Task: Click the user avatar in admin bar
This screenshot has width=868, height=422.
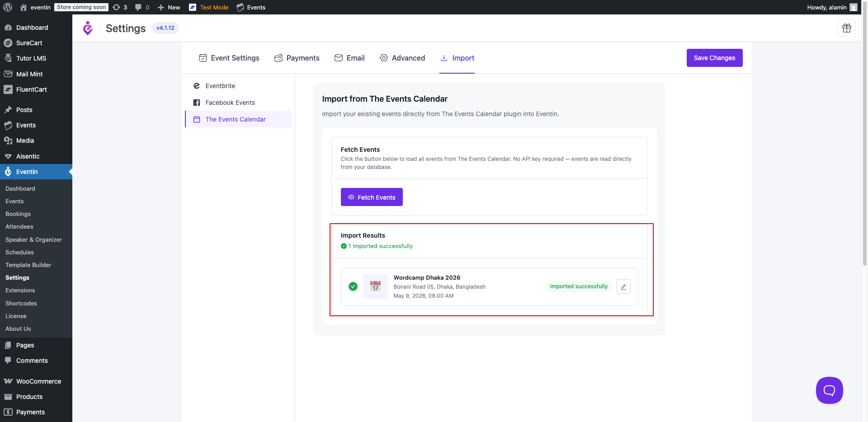Action: (x=854, y=7)
